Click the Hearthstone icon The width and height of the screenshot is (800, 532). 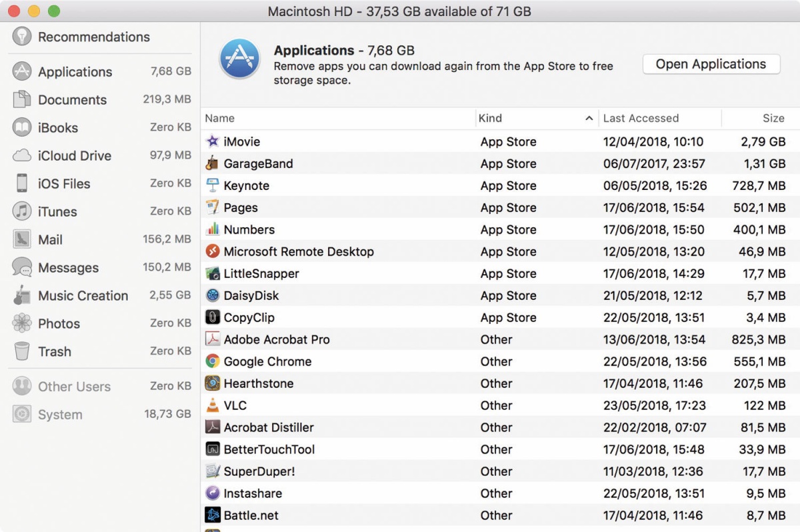pyautogui.click(x=213, y=383)
